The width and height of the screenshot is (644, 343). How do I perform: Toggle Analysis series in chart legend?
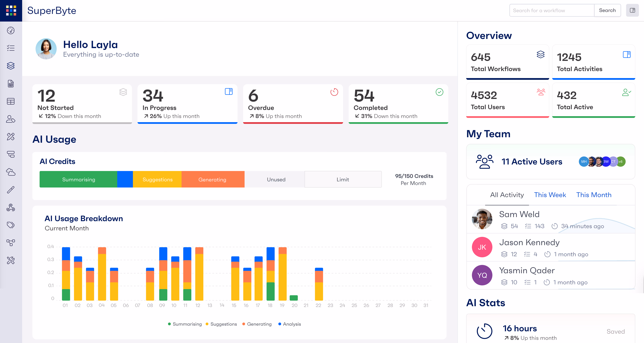(x=290, y=324)
